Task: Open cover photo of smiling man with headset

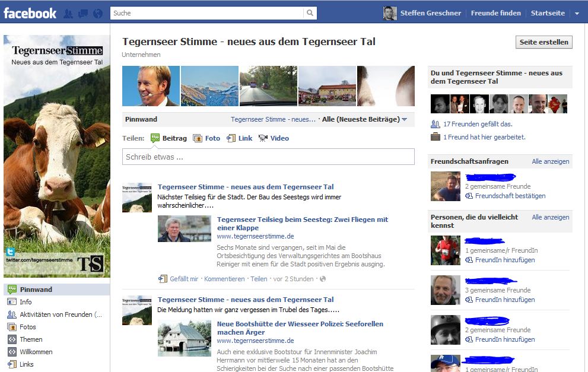Action: click(x=151, y=86)
